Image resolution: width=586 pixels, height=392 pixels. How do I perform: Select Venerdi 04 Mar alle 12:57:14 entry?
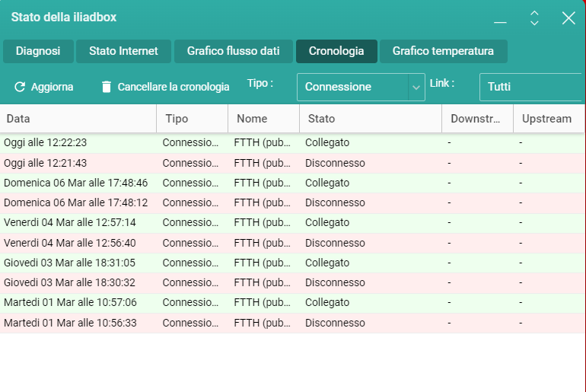coord(292,223)
